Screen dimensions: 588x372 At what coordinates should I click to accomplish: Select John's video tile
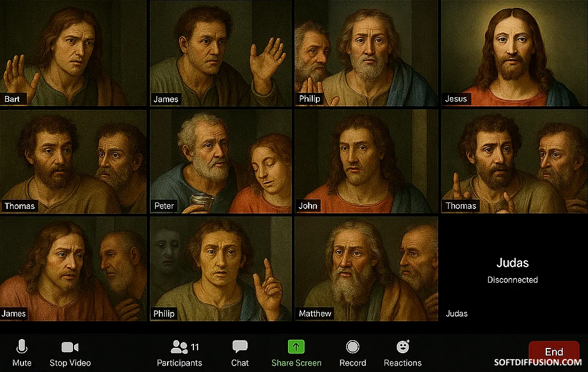tap(366, 161)
